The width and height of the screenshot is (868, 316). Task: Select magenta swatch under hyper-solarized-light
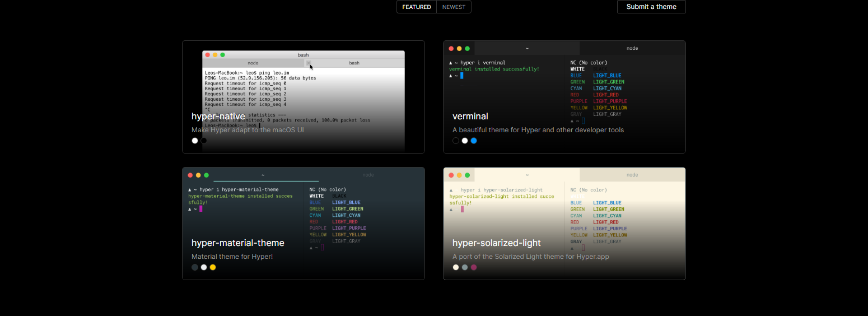tap(474, 267)
